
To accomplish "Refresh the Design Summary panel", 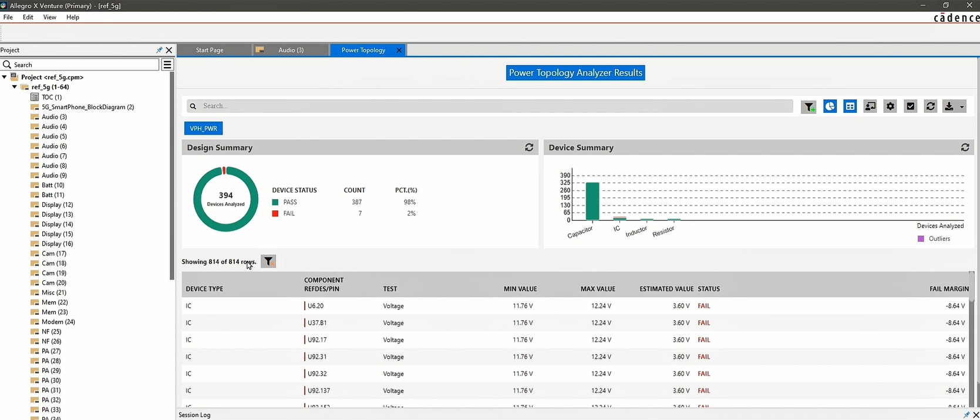I will (x=529, y=147).
